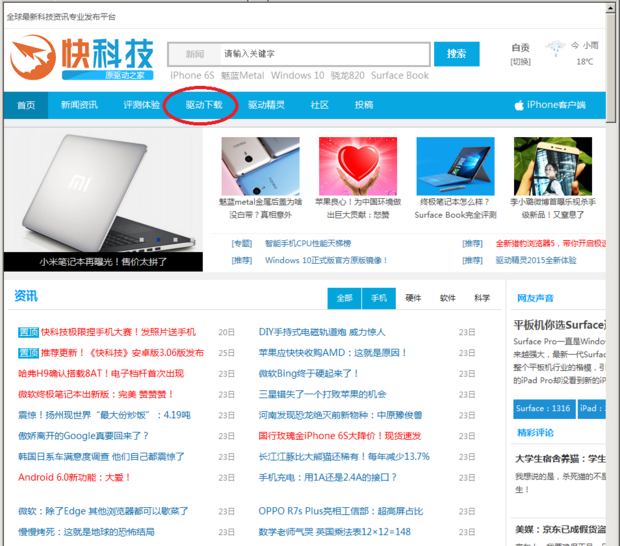Open 全新猎豹浏览器5 recommended link
Screen dimensions: 620x546
[x=551, y=244]
